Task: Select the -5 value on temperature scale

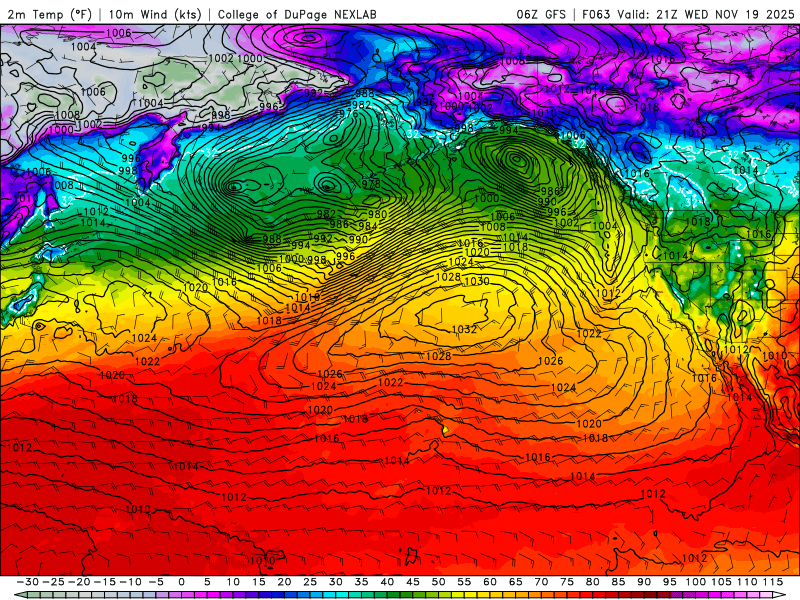Action: (156, 582)
